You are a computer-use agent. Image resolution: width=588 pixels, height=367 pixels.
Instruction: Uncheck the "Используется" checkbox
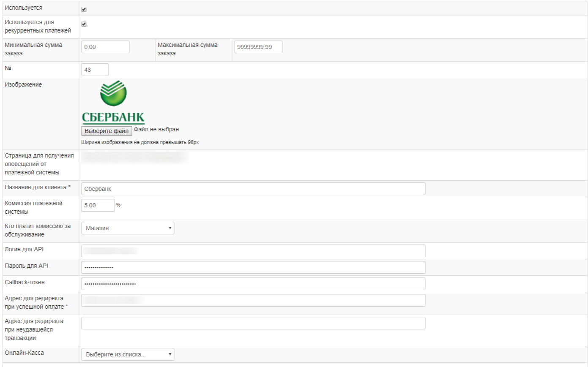[84, 9]
